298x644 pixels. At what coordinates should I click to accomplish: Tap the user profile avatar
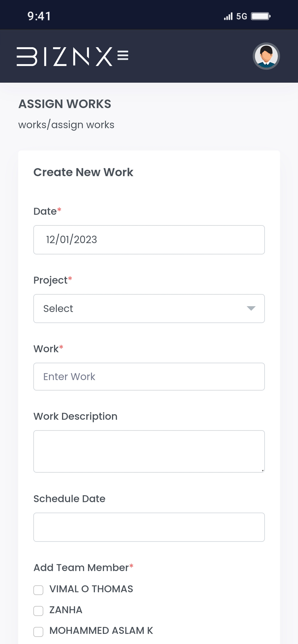[266, 56]
